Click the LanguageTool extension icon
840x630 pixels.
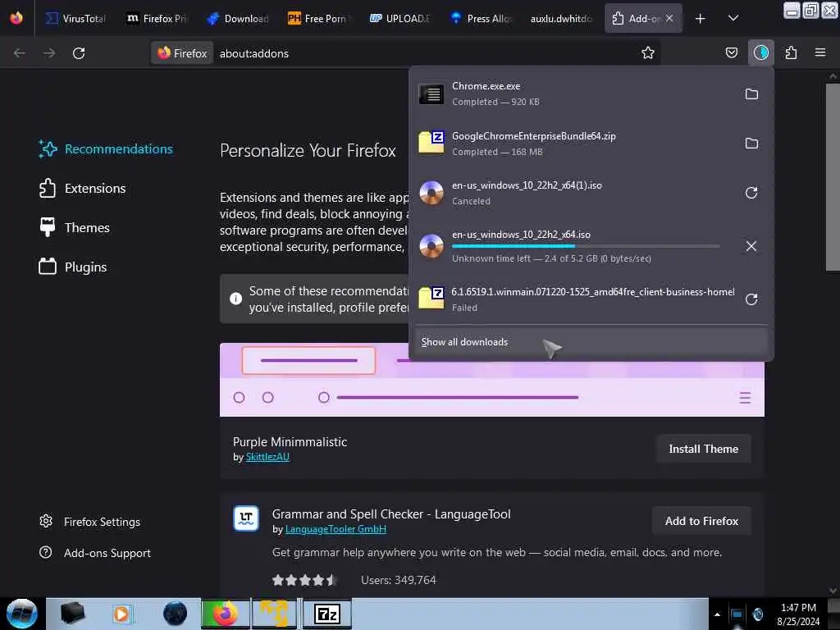(x=246, y=518)
